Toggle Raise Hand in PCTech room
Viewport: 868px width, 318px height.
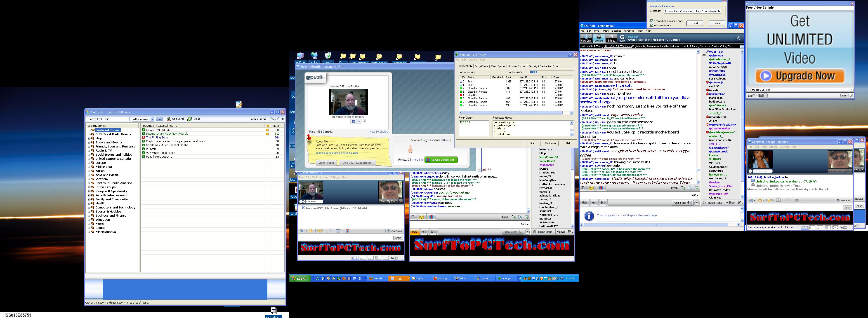point(712,203)
